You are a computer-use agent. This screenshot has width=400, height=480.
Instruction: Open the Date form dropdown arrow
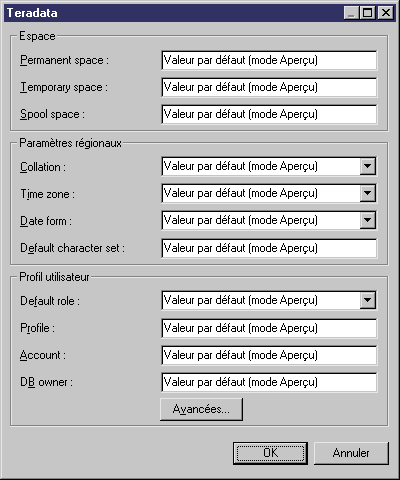click(367, 220)
